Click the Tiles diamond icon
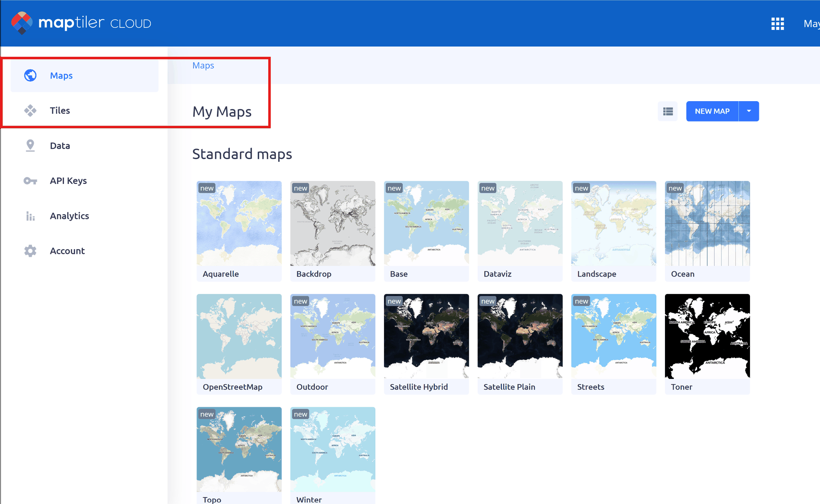 click(x=30, y=111)
